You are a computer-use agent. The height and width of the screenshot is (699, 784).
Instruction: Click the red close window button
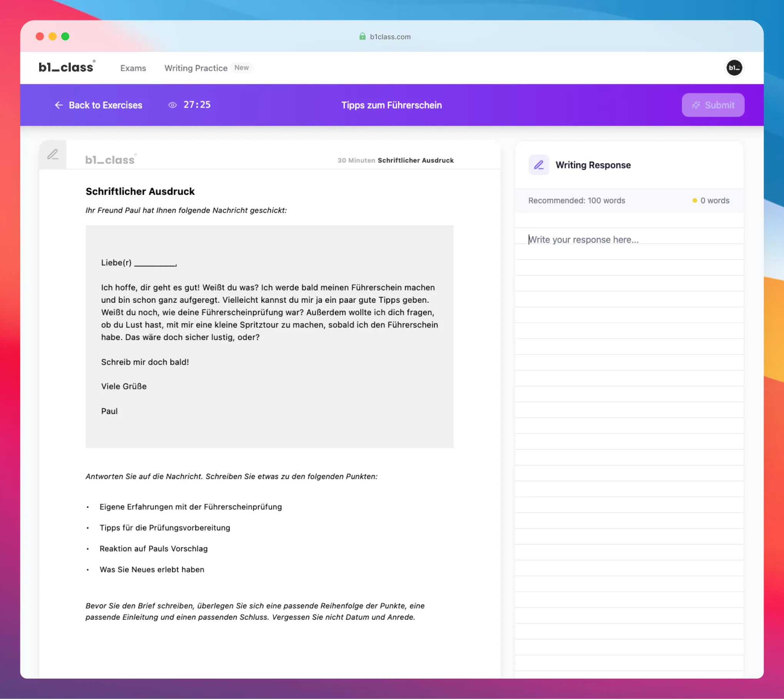point(40,36)
